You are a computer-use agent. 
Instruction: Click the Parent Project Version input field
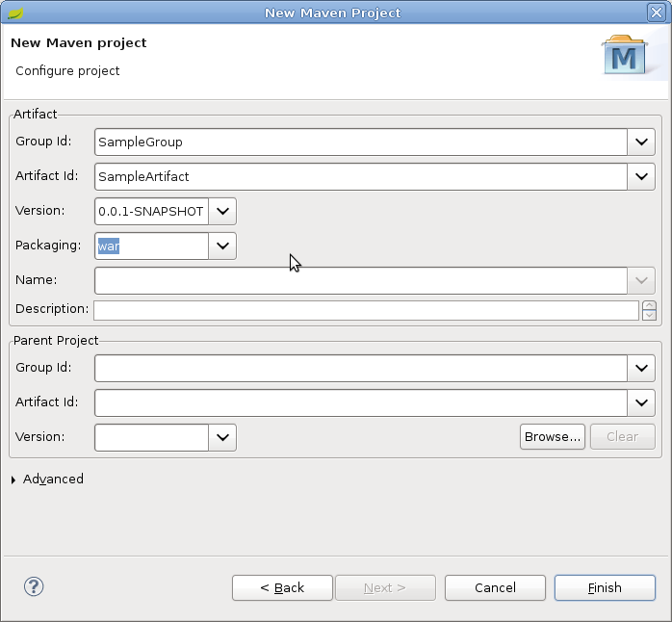tap(152, 438)
